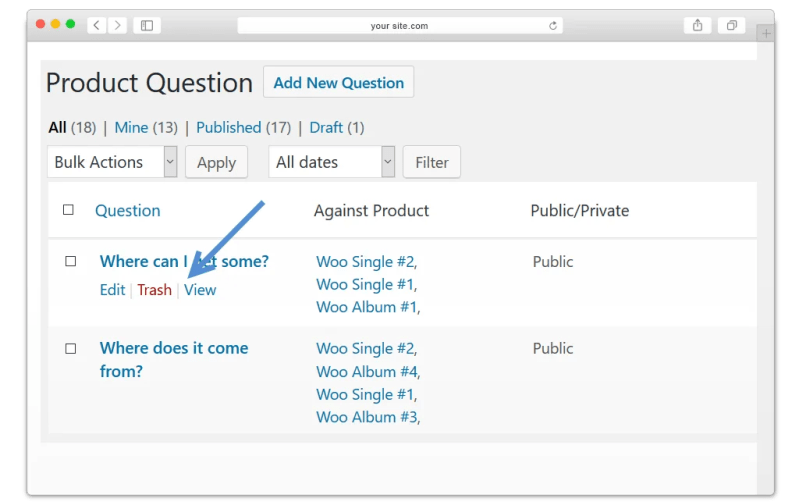
Task: Open the All dates dropdown
Action: click(x=332, y=162)
